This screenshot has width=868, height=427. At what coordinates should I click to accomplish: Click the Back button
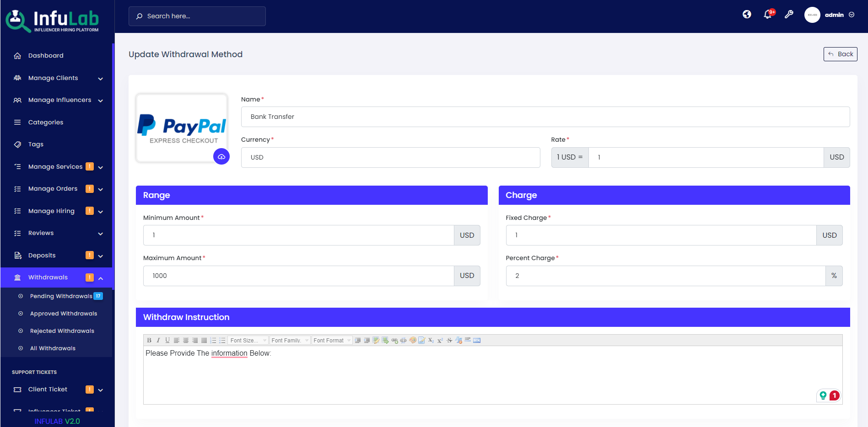840,54
